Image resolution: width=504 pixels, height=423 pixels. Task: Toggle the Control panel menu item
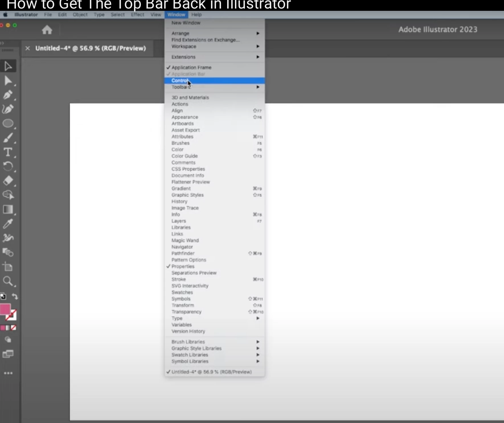(x=215, y=81)
